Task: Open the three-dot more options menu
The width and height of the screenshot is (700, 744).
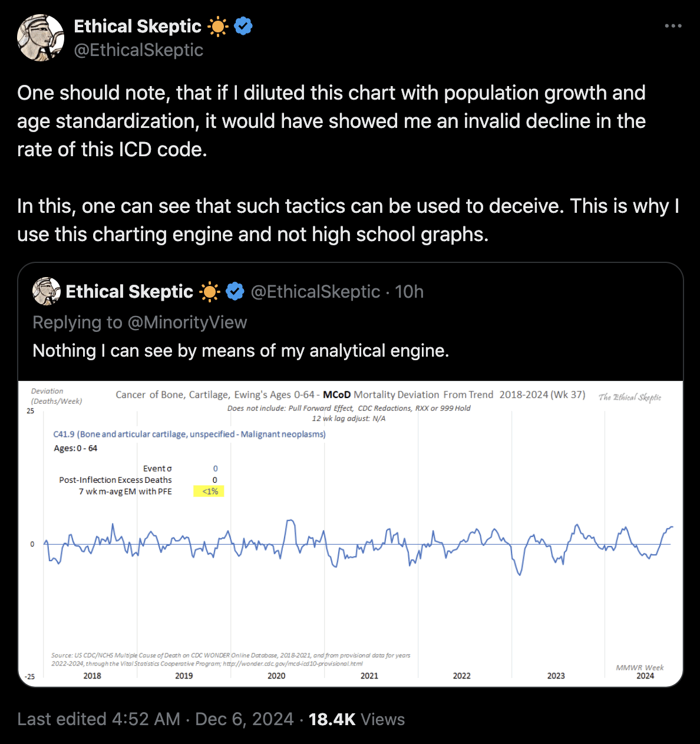Action: point(673,26)
